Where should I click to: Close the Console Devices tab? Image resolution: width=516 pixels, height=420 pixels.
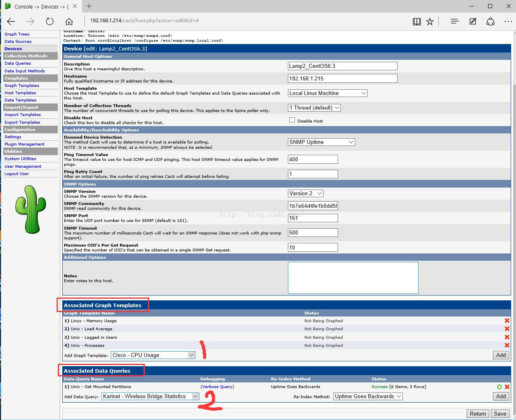[75, 6]
